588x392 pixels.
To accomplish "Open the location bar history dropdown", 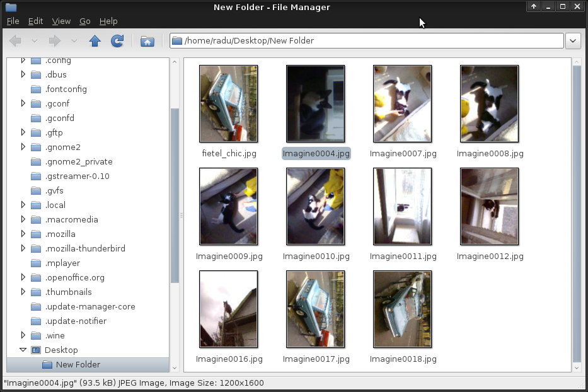I will click(x=573, y=41).
